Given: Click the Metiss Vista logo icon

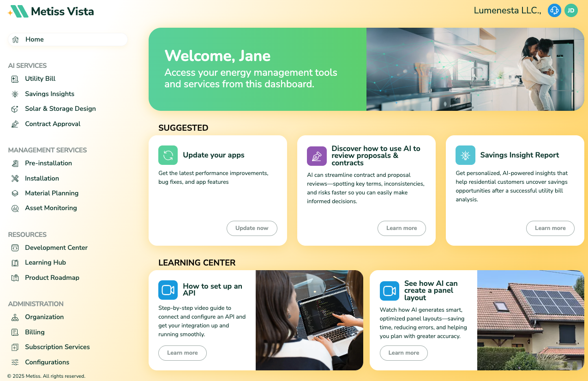Looking at the screenshot, I should coord(18,12).
